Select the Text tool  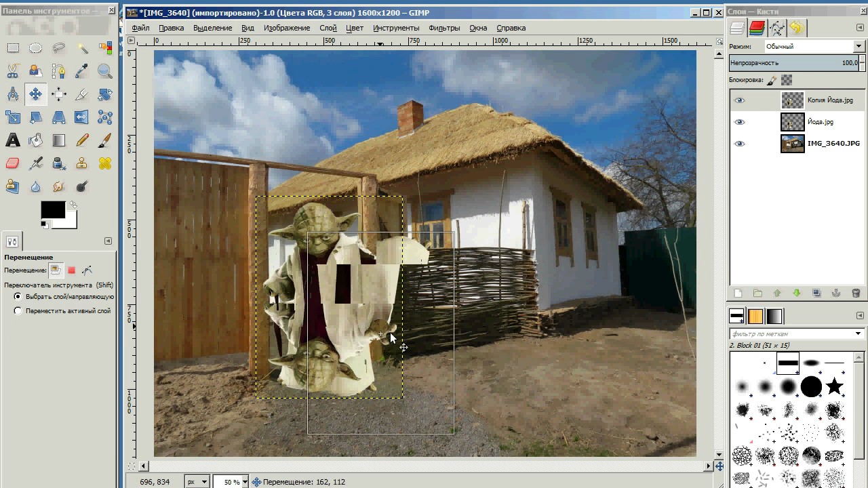[x=13, y=140]
